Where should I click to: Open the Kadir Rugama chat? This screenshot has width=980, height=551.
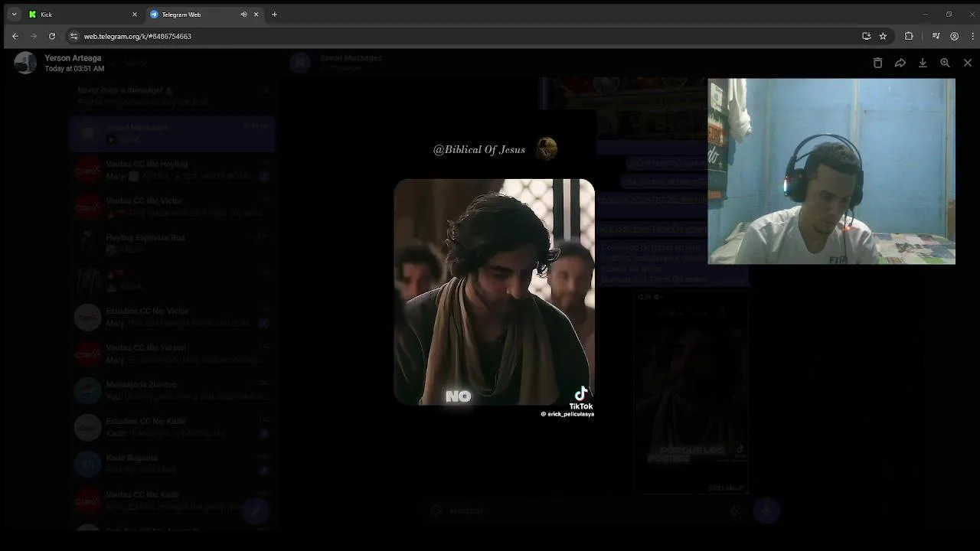click(x=172, y=464)
